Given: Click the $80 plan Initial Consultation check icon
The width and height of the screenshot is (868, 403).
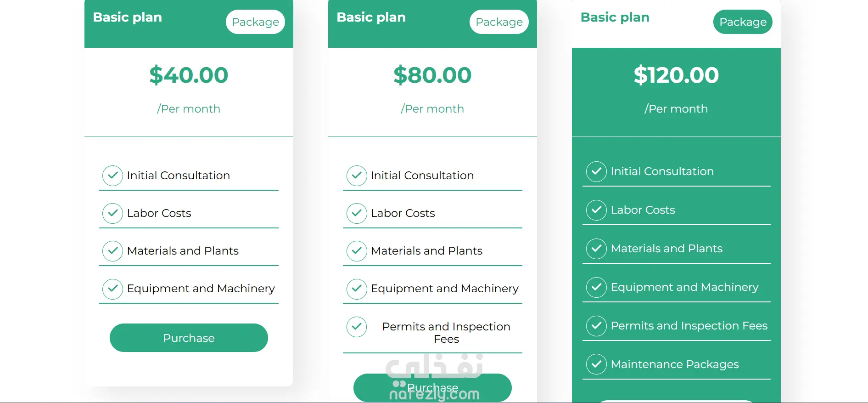Looking at the screenshot, I should point(356,176).
